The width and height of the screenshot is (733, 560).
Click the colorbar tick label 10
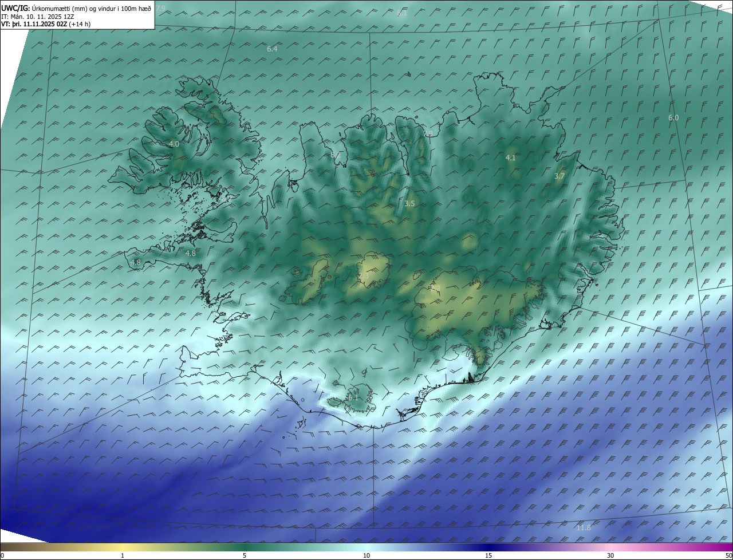click(x=366, y=555)
